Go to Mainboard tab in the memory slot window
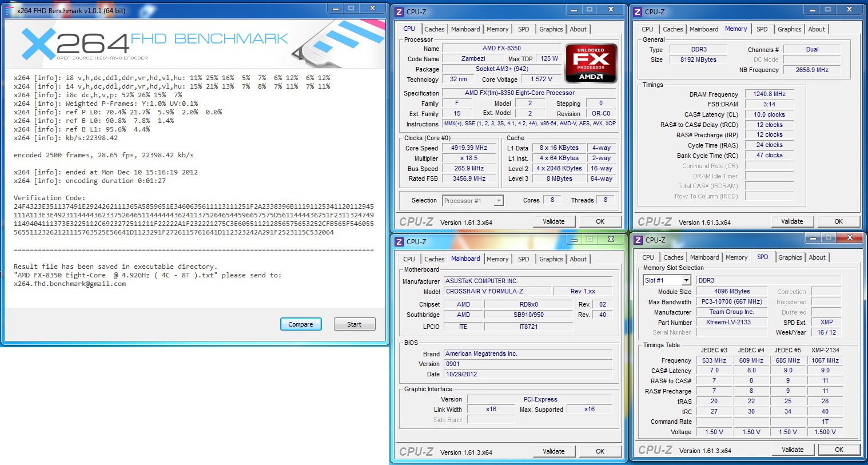Screen dimensions: 868x465 pos(704,257)
